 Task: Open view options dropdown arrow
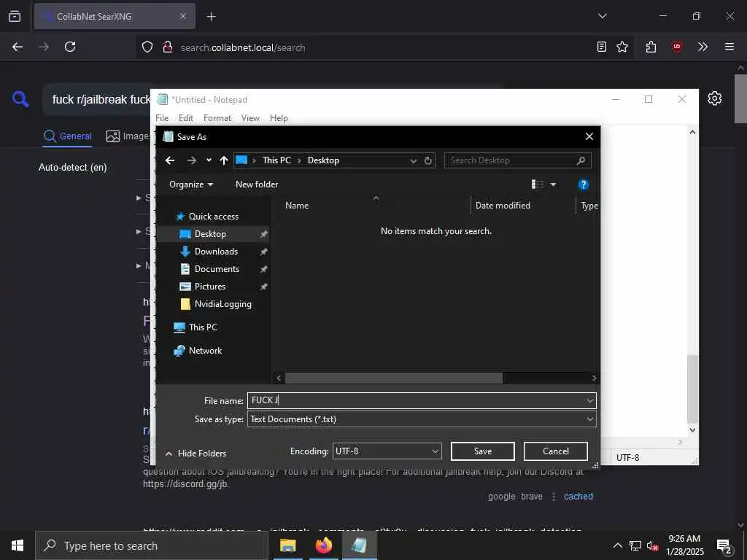553,184
